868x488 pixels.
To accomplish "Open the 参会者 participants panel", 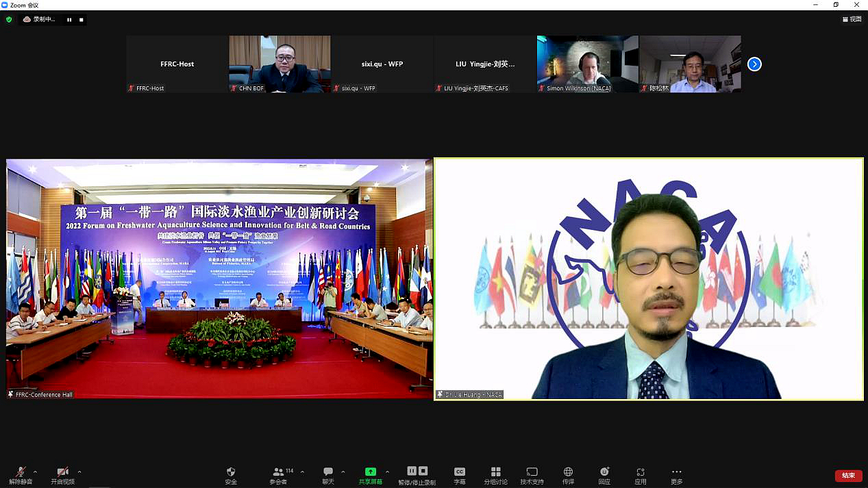I will (x=278, y=476).
